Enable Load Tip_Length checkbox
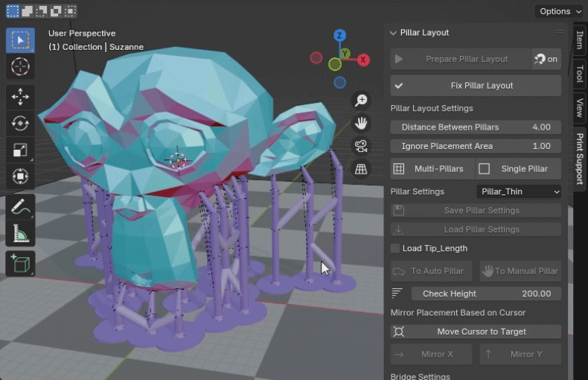This screenshot has height=380, width=588. click(395, 249)
